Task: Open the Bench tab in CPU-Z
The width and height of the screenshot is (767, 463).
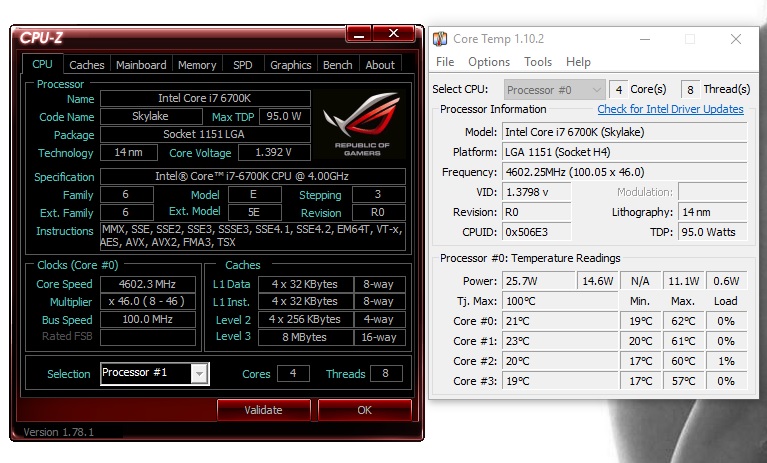Action: (x=338, y=65)
